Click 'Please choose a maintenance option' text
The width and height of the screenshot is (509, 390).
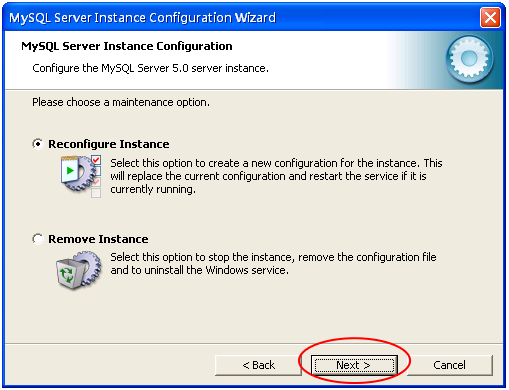[x=121, y=102]
